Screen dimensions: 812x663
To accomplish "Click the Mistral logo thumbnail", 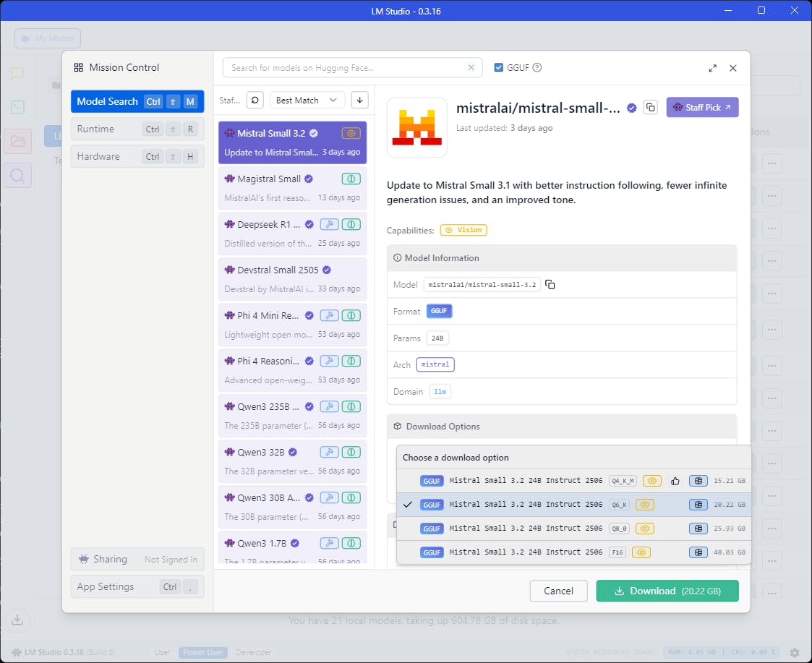I will [x=417, y=127].
